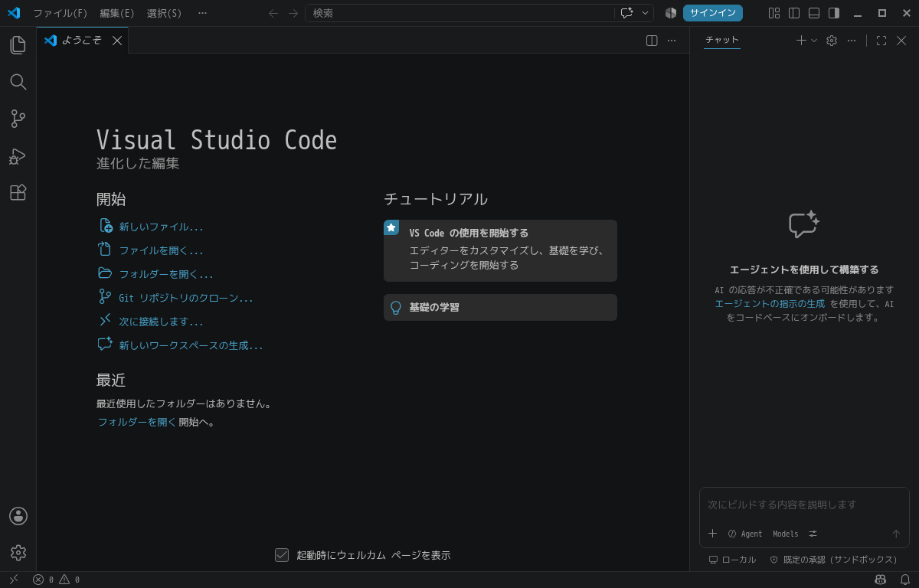Toggle the secondary side bar layout button
This screenshot has width=919, height=588.
pyautogui.click(x=834, y=13)
